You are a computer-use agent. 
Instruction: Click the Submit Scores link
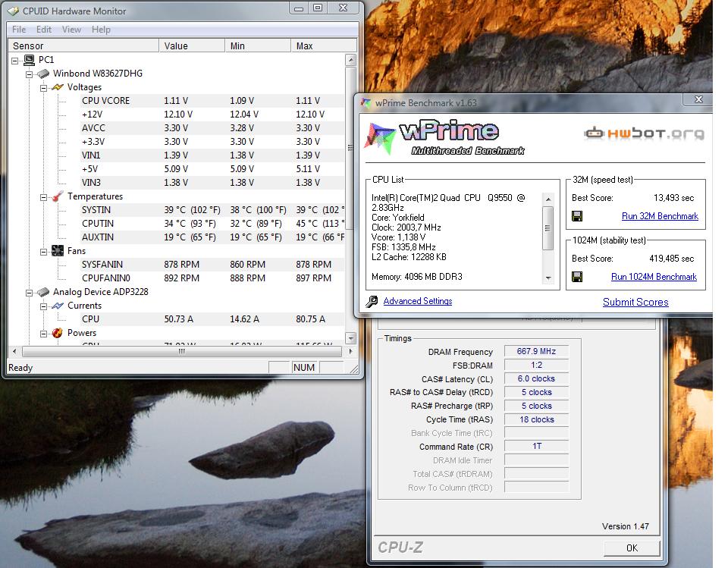pos(635,302)
